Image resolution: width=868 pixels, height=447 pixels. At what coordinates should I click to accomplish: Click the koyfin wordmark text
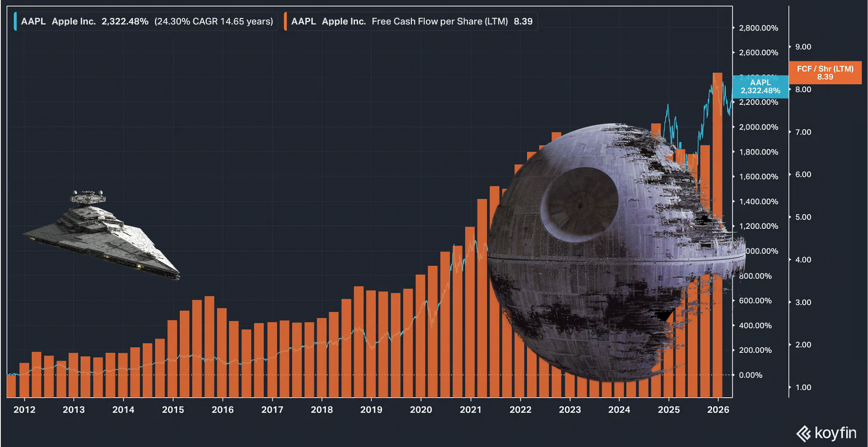click(835, 433)
